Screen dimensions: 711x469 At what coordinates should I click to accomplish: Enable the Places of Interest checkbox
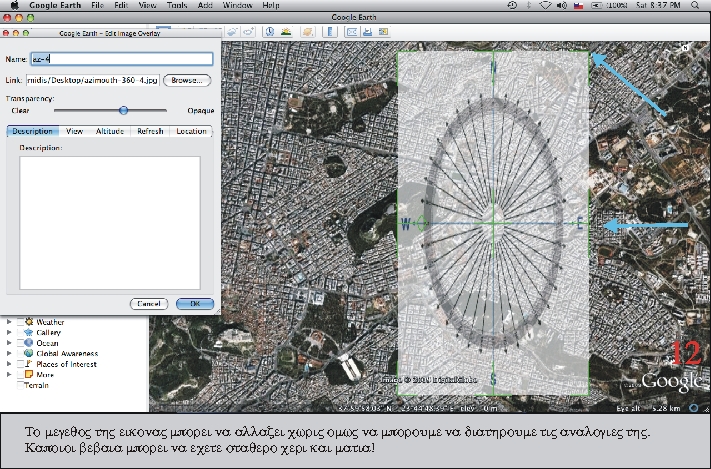[x=20, y=364]
